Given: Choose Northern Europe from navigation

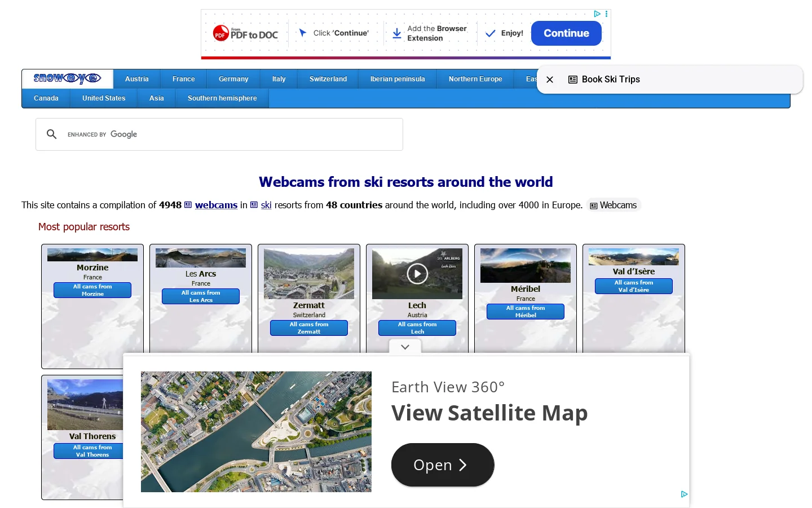Looking at the screenshot, I should point(475,79).
